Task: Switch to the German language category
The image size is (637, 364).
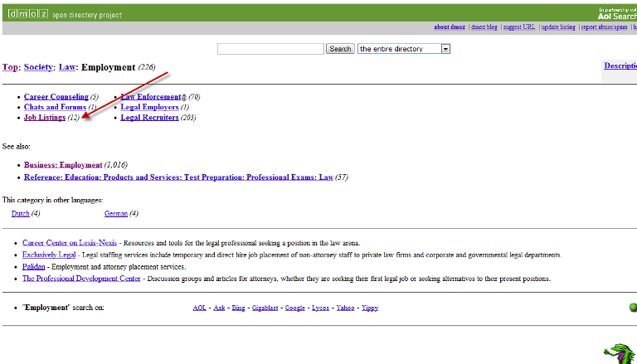Action: (116, 214)
